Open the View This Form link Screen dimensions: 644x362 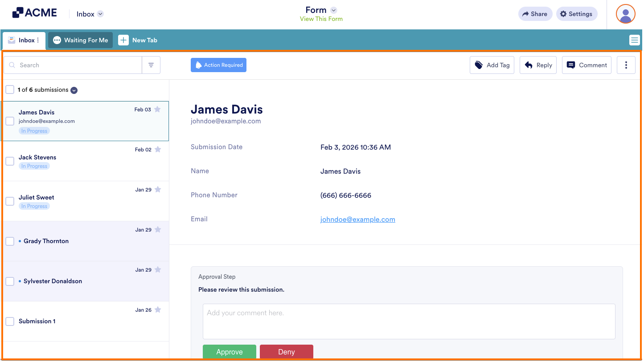coord(321,19)
